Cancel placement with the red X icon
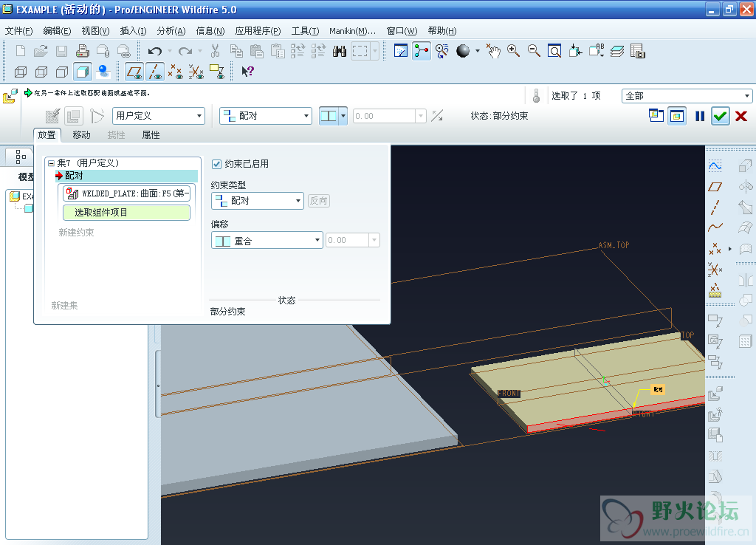Image resolution: width=756 pixels, height=545 pixels. tap(741, 116)
